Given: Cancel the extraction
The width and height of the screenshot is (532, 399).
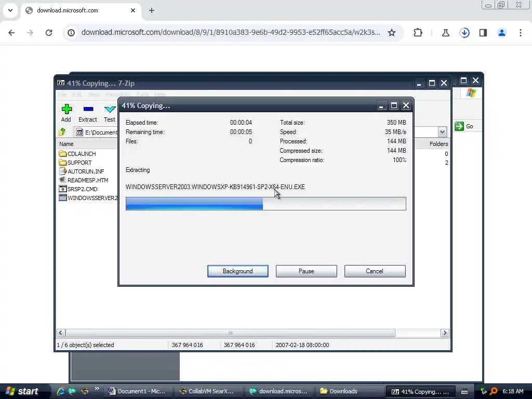Looking at the screenshot, I should click(375, 271).
